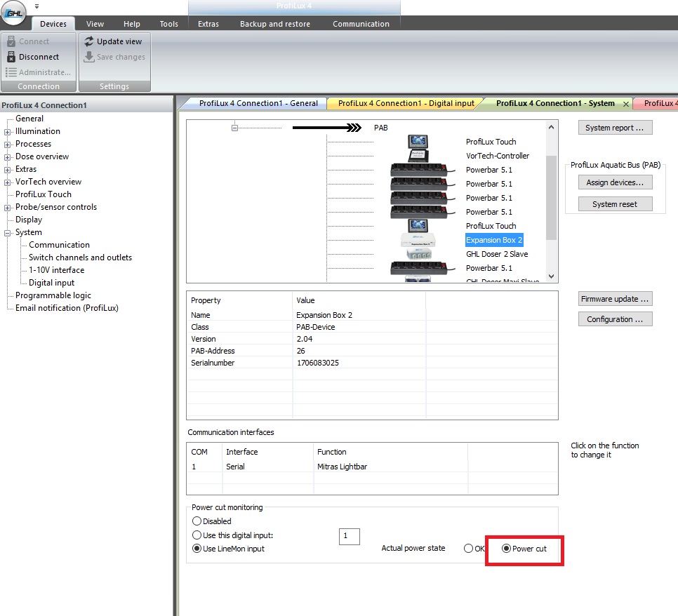678x616 pixels.
Task: Close the ProfiLux 4 Connection1 - System tab
Action: click(625, 104)
